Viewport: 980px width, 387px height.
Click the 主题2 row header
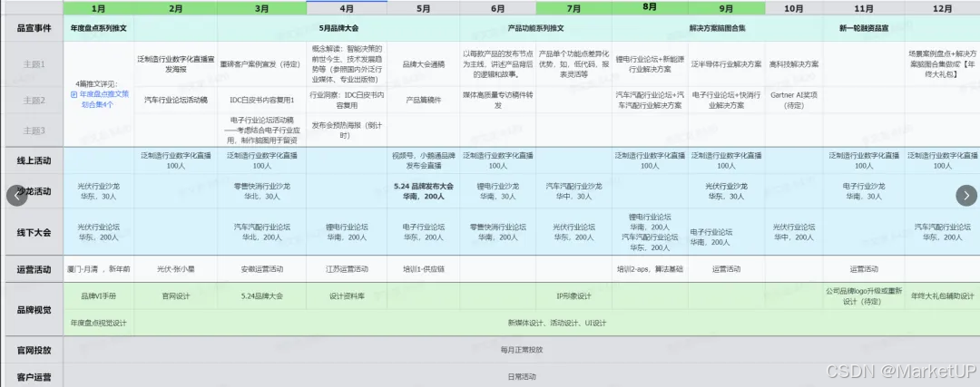(x=34, y=100)
